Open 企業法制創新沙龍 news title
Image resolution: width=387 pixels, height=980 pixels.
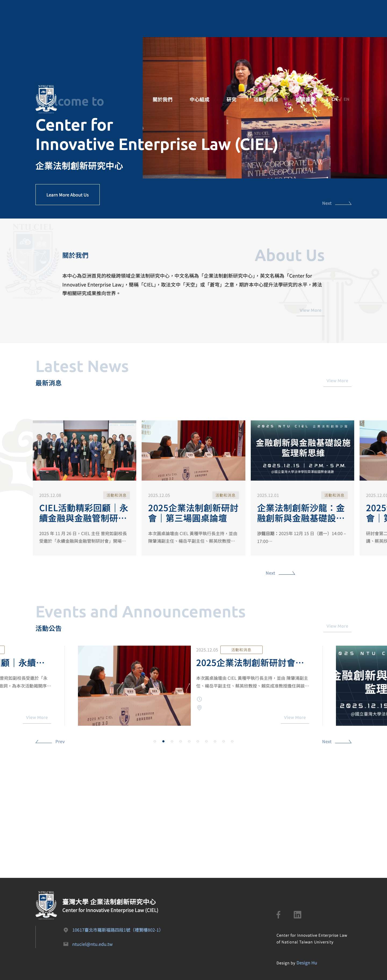(301, 513)
